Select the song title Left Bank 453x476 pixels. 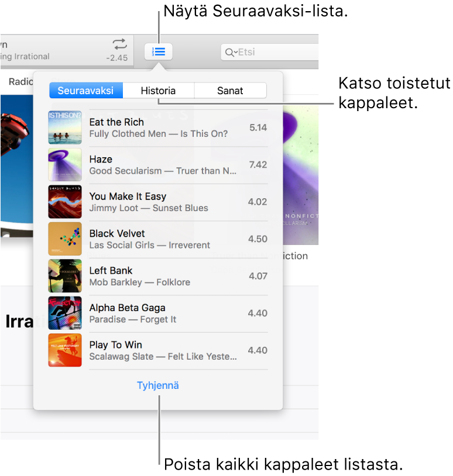point(111,271)
